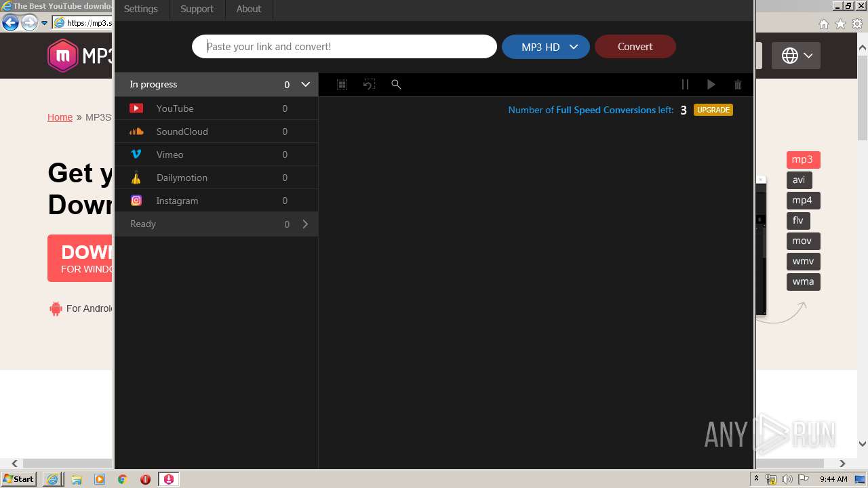Select the YouTube source row
868x488 pixels.
(216, 108)
